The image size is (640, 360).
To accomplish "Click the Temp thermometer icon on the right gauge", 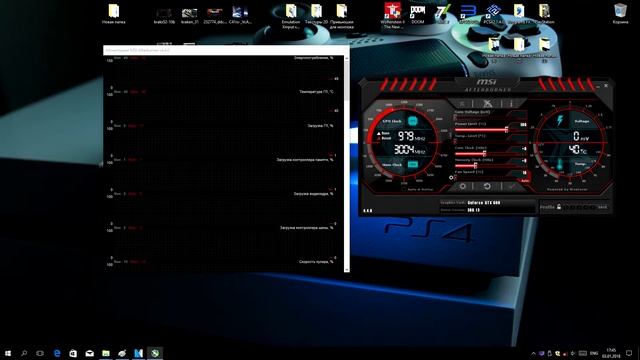I will (560, 164).
